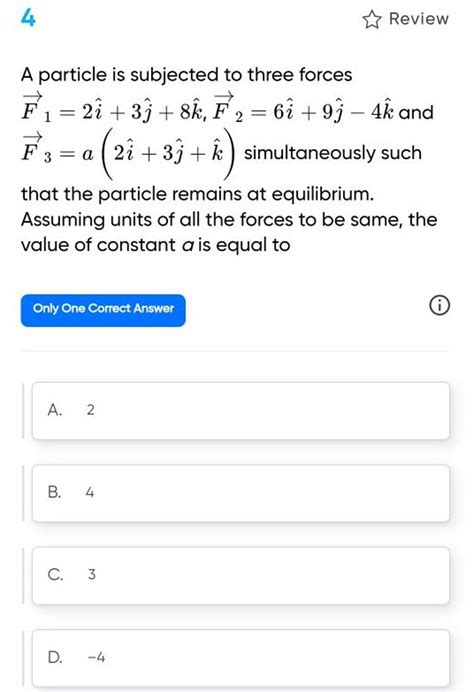Tap the letter A. option label
The height and width of the screenshot is (692, 474).
[55, 410]
